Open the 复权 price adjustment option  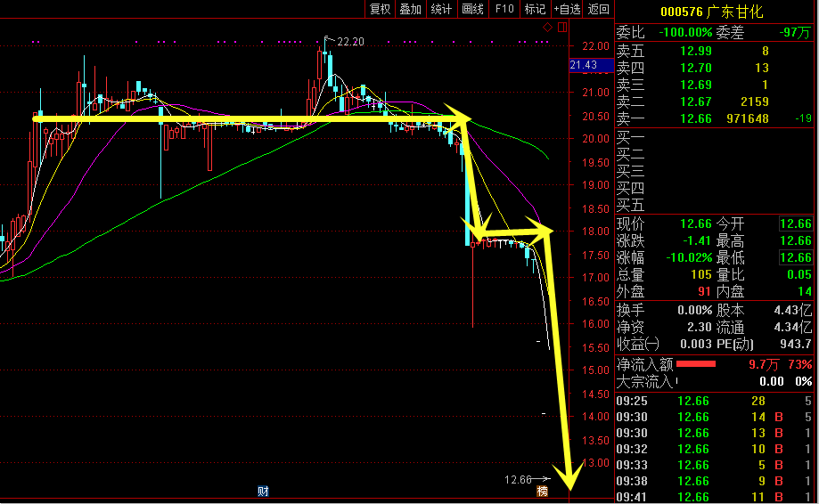[x=380, y=9]
